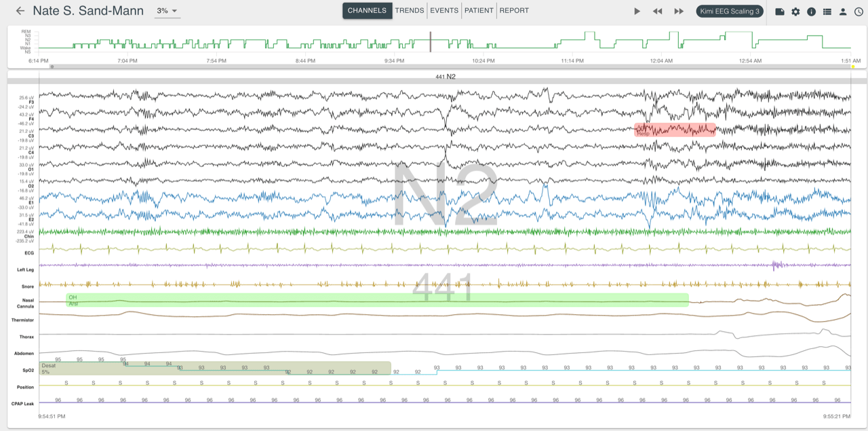868x431 pixels.
Task: Click the hypnogram current-position marker line
Action: click(430, 41)
